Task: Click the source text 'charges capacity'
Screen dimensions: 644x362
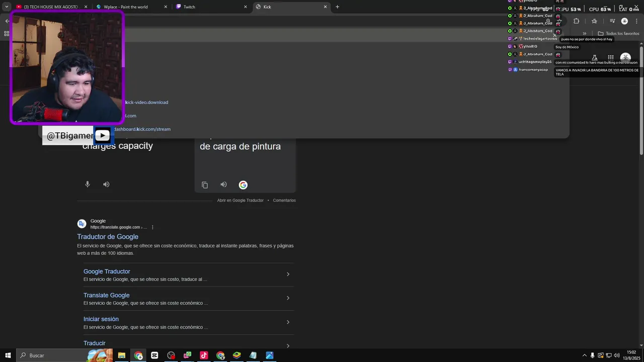Action: pos(118,146)
